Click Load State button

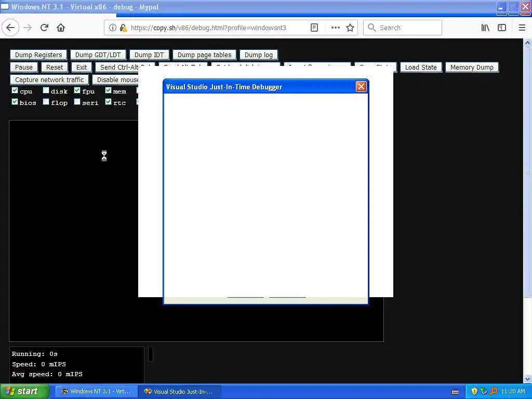(x=421, y=68)
